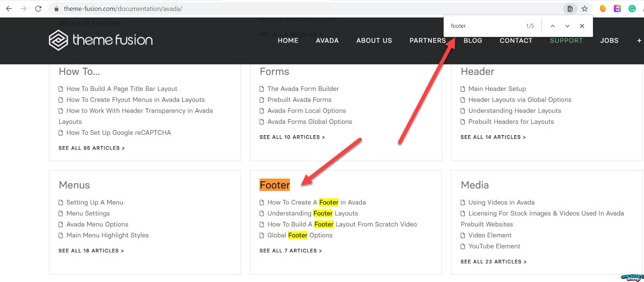This screenshot has height=282, width=644.
Task: Open 'Main Header Setup' article
Action: tap(497, 89)
